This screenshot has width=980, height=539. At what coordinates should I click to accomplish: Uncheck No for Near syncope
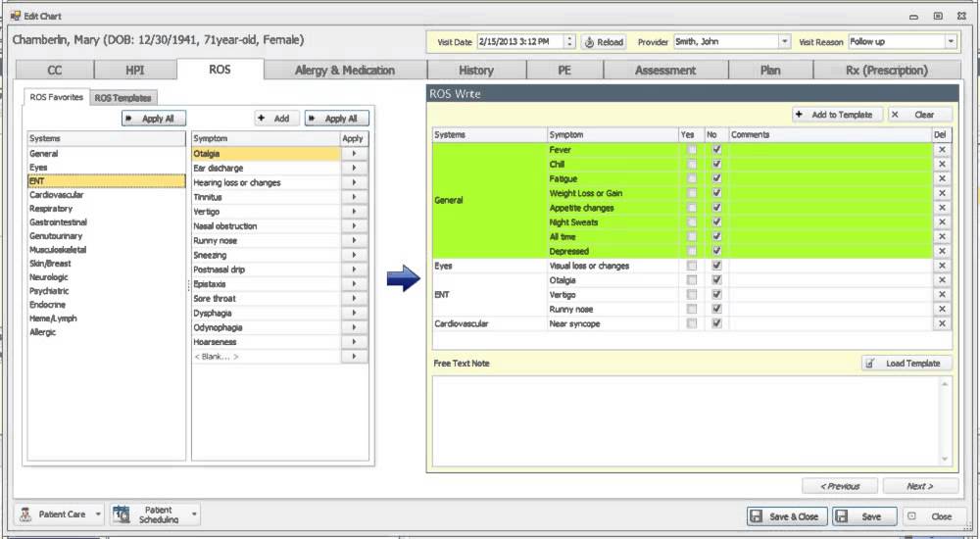coord(716,323)
